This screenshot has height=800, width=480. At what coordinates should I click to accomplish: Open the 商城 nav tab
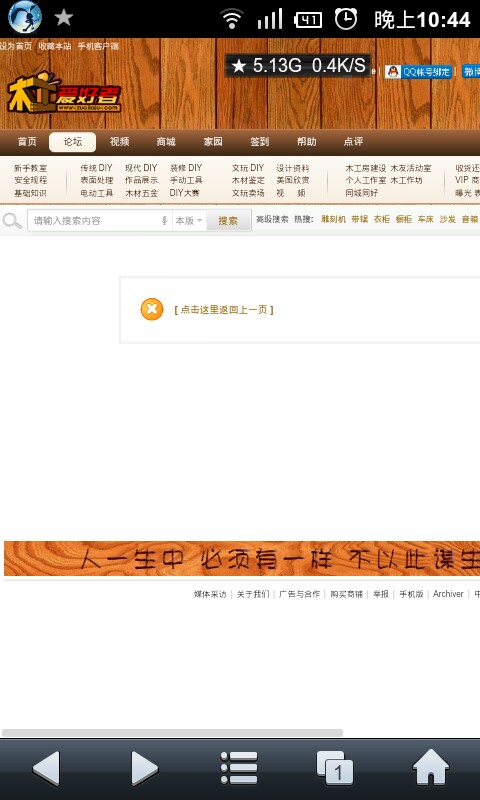pos(166,142)
